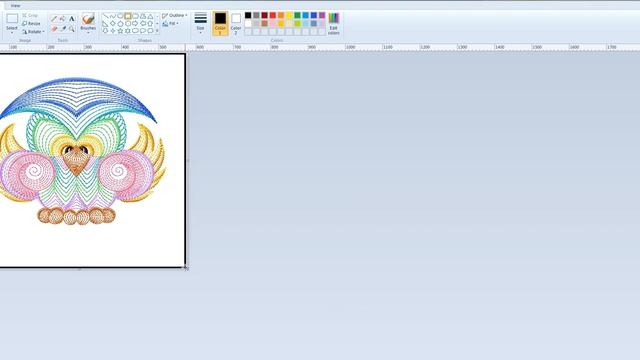640x360 pixels.
Task: Pick the Six-point star shape
Action: point(128,31)
